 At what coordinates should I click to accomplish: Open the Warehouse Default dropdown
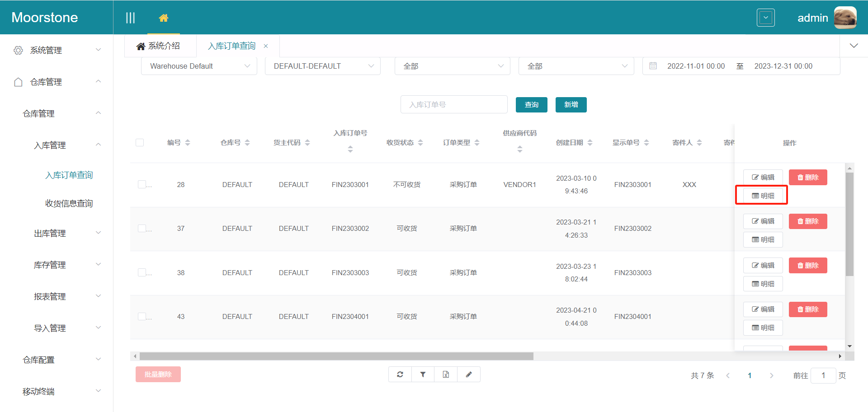[199, 66]
